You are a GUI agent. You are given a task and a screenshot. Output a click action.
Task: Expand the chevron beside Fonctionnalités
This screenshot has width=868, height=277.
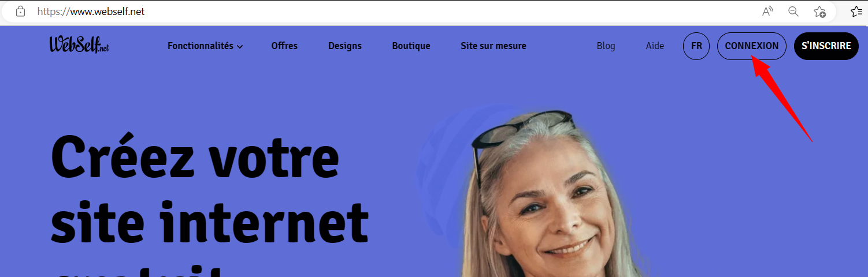[239, 46]
